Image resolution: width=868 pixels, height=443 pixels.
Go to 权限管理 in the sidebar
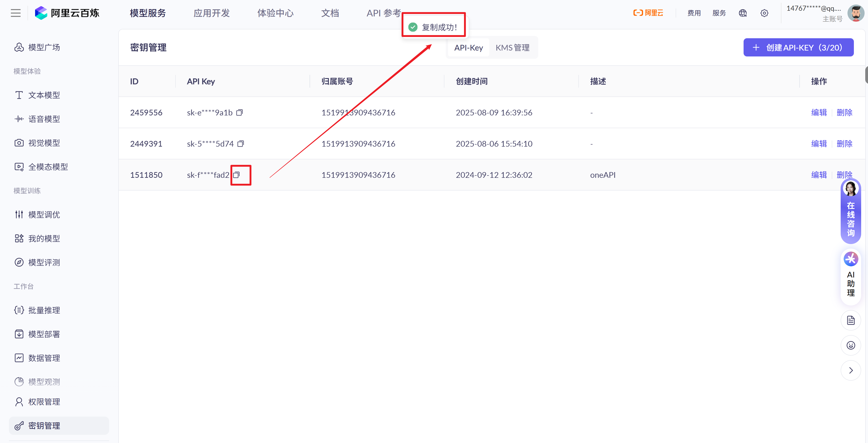coord(44,402)
